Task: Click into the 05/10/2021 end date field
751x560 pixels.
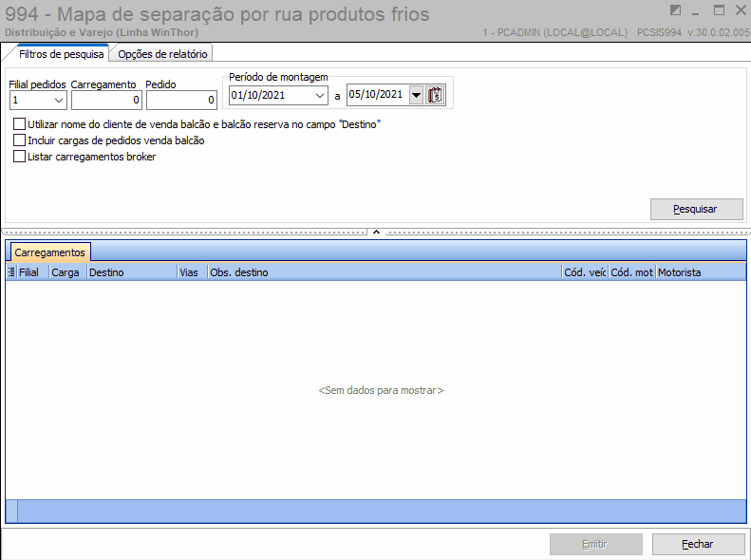Action: point(378,95)
